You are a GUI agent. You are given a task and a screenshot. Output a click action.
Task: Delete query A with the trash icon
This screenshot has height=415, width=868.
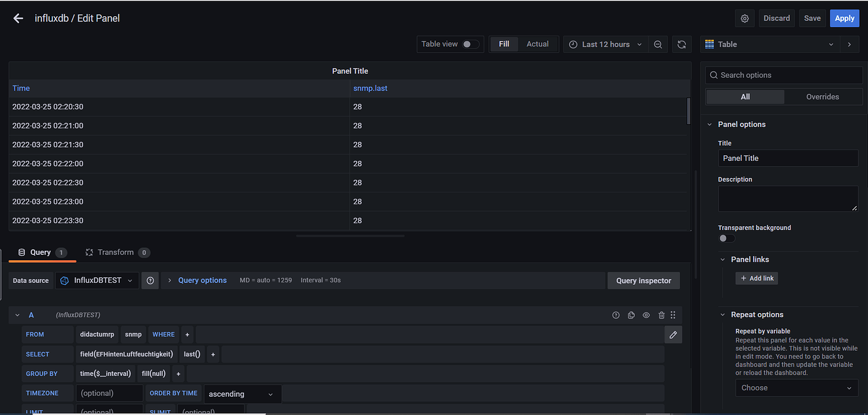pos(661,314)
